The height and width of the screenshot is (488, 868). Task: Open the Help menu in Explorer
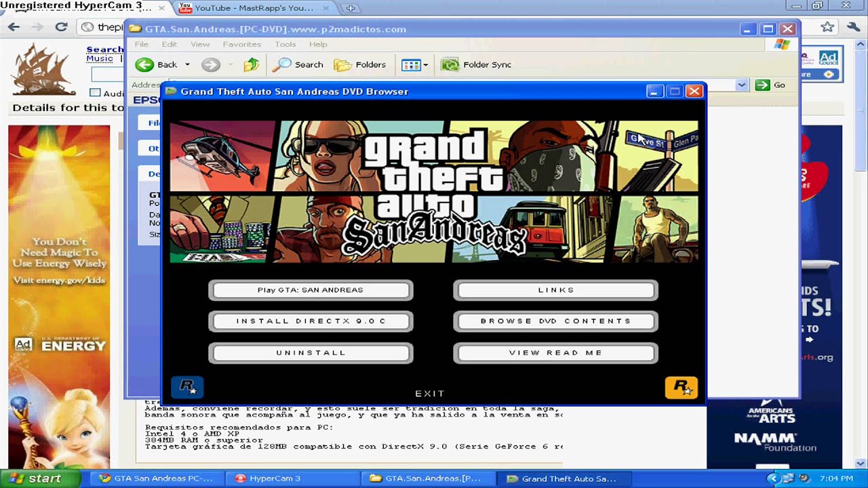318,44
